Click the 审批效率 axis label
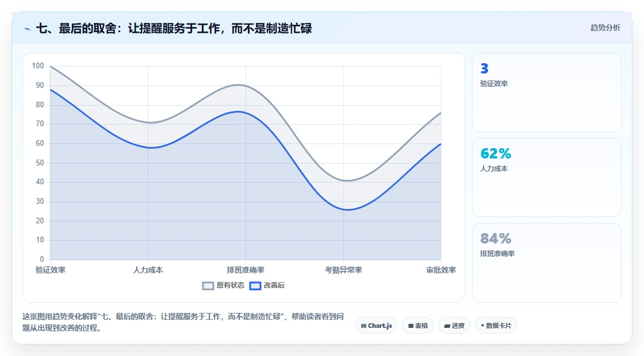The height and width of the screenshot is (356, 644). (440, 270)
